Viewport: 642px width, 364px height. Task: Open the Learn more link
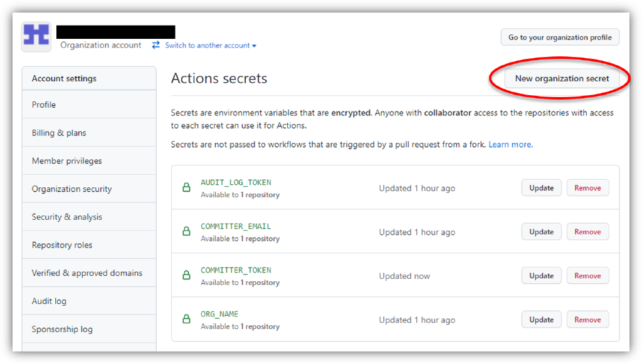(x=510, y=144)
